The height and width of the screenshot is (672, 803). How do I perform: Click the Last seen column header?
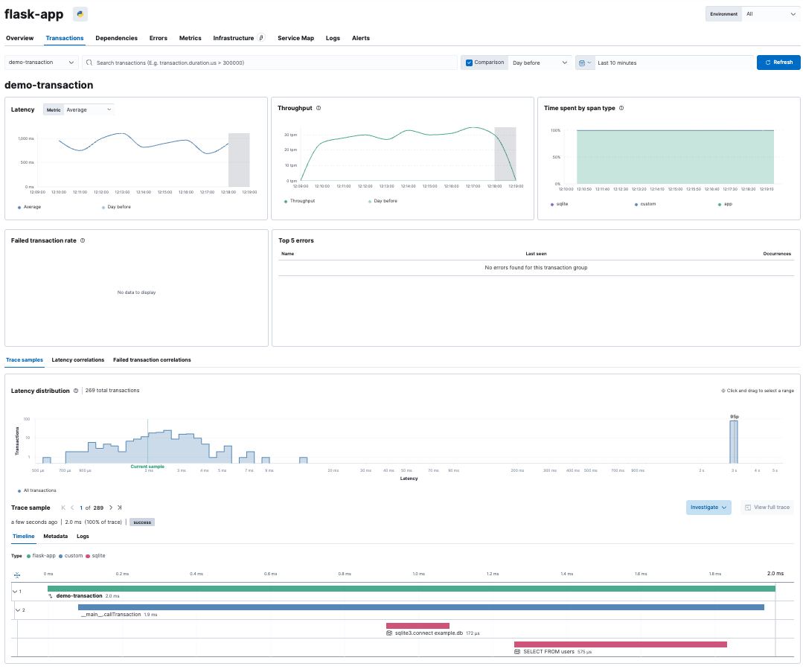[x=536, y=254]
